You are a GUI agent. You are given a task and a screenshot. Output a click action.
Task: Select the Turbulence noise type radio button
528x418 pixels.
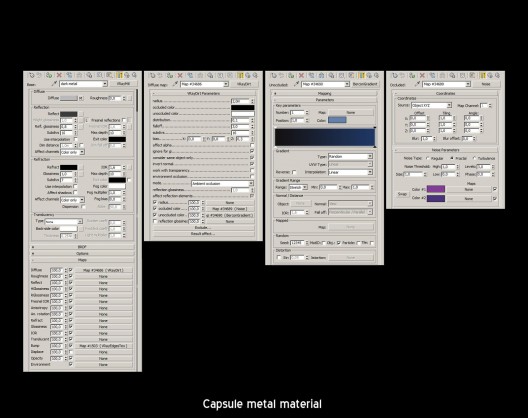tap(474, 158)
